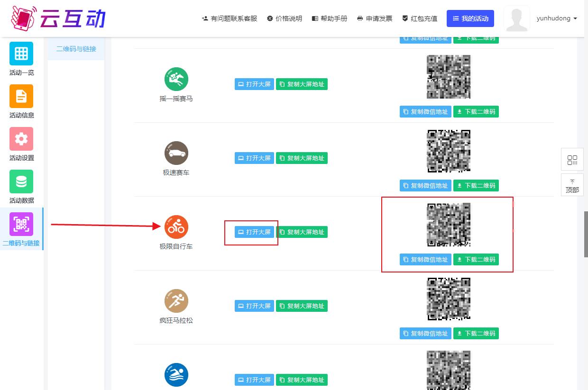Click the 极限自行车 QR code image

point(449,225)
